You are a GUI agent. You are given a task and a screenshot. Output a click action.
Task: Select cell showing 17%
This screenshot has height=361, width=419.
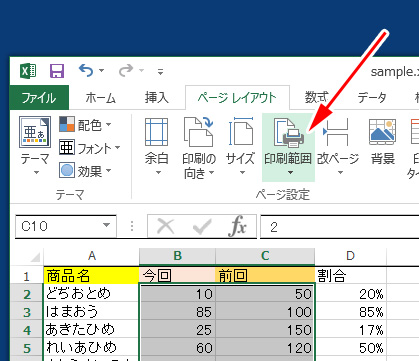tap(350, 330)
